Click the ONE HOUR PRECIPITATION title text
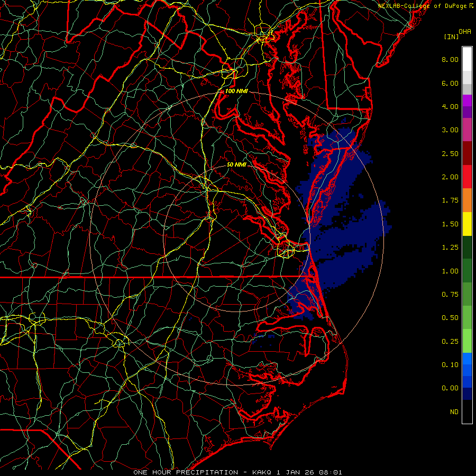 (x=186, y=472)
